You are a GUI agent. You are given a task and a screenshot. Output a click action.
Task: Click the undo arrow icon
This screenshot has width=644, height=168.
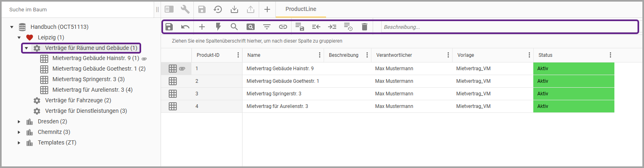coord(185,27)
